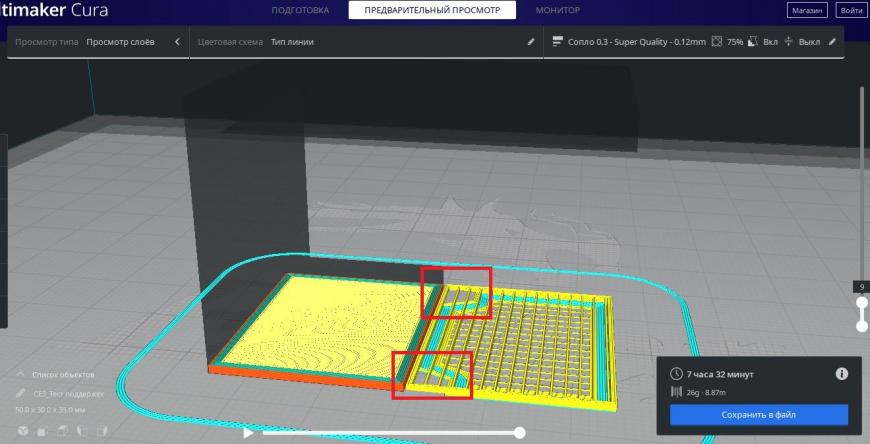Edit color scheme with pencil icon
The image size is (870, 444).
pos(531,42)
